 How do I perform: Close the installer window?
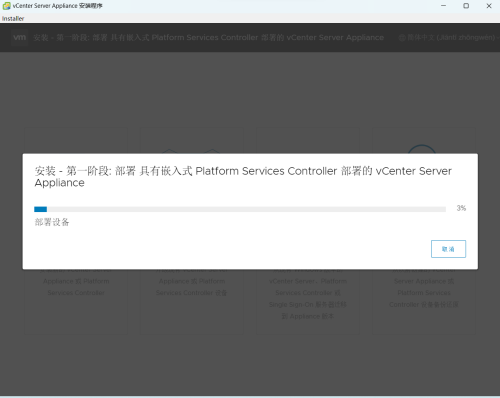click(x=489, y=6)
